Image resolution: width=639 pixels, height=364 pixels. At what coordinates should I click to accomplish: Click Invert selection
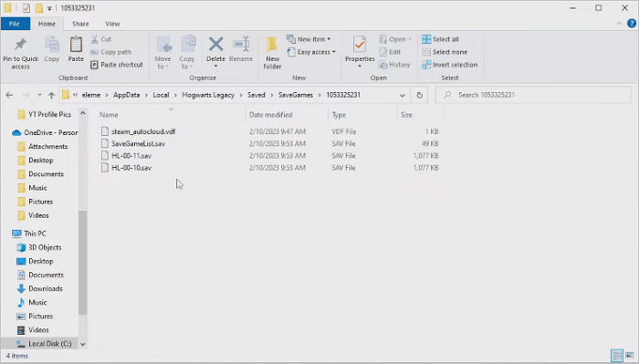tap(450, 65)
